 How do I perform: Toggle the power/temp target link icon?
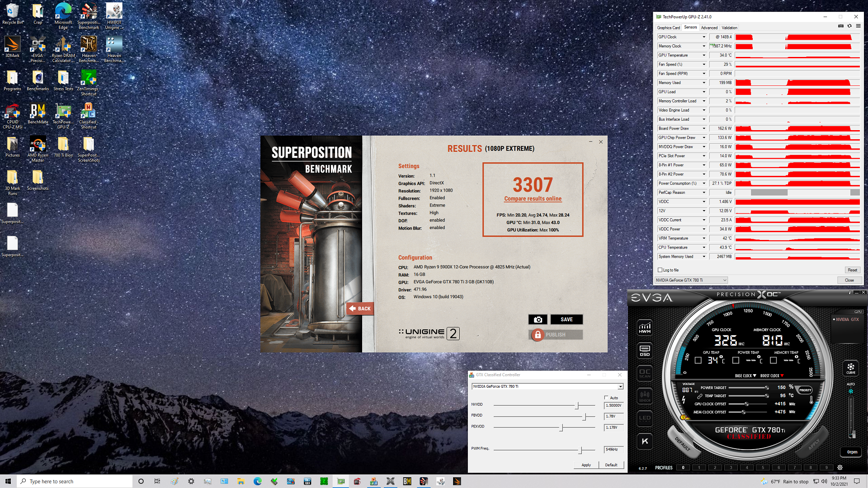click(700, 396)
